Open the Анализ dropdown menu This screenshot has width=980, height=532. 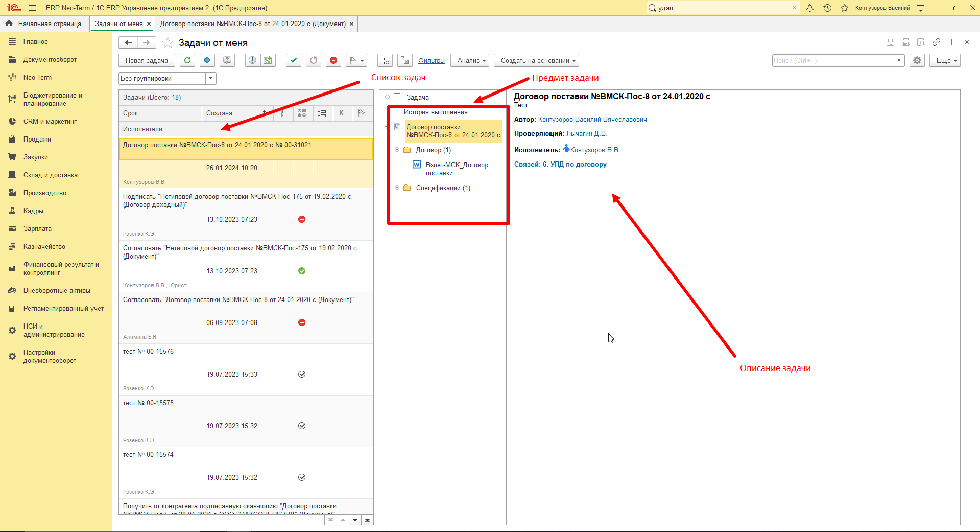pyautogui.click(x=470, y=60)
